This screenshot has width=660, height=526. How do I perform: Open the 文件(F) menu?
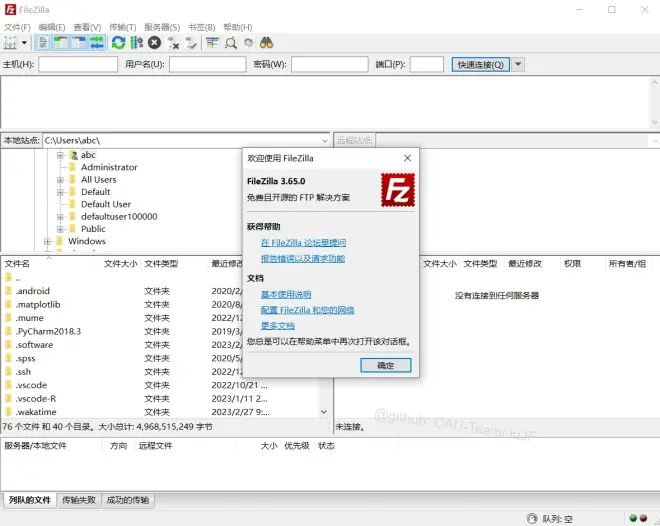[x=17, y=27]
